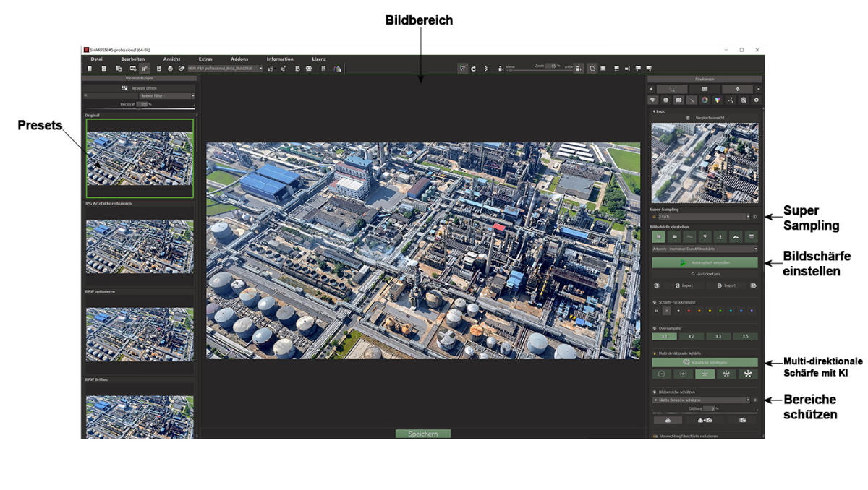The height and width of the screenshot is (490, 868).
Task: Open the Glatte Bereiche schützen dropdown
Action: [x=701, y=400]
